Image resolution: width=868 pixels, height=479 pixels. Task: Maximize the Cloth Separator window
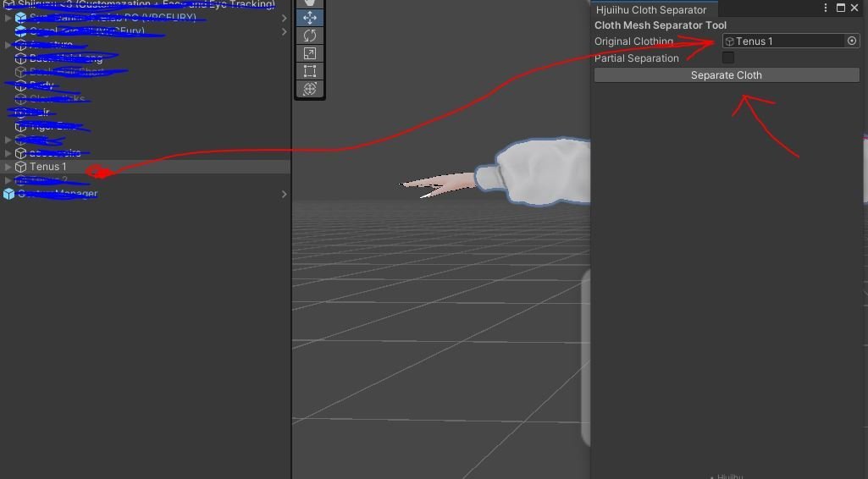[840, 8]
